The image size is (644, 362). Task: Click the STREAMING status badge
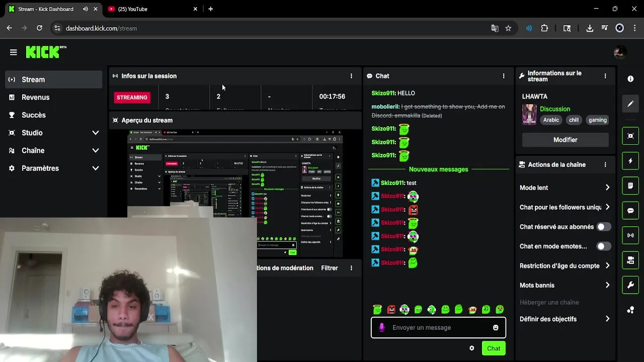click(x=132, y=98)
